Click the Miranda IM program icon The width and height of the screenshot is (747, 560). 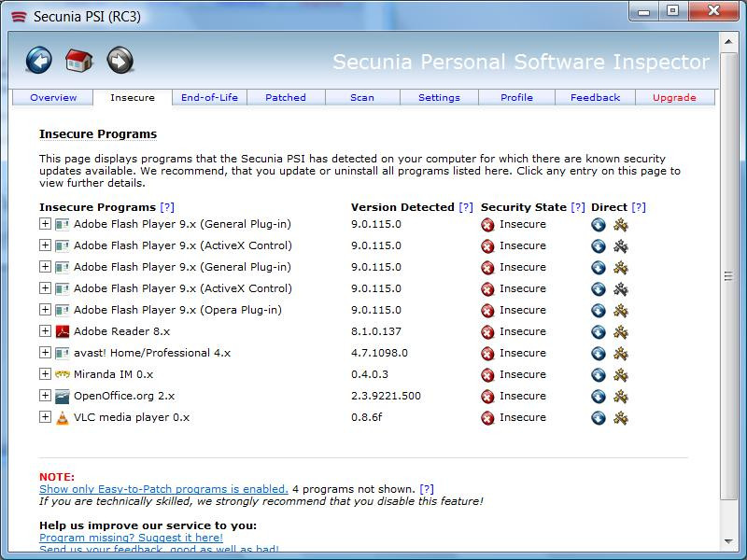coord(63,374)
